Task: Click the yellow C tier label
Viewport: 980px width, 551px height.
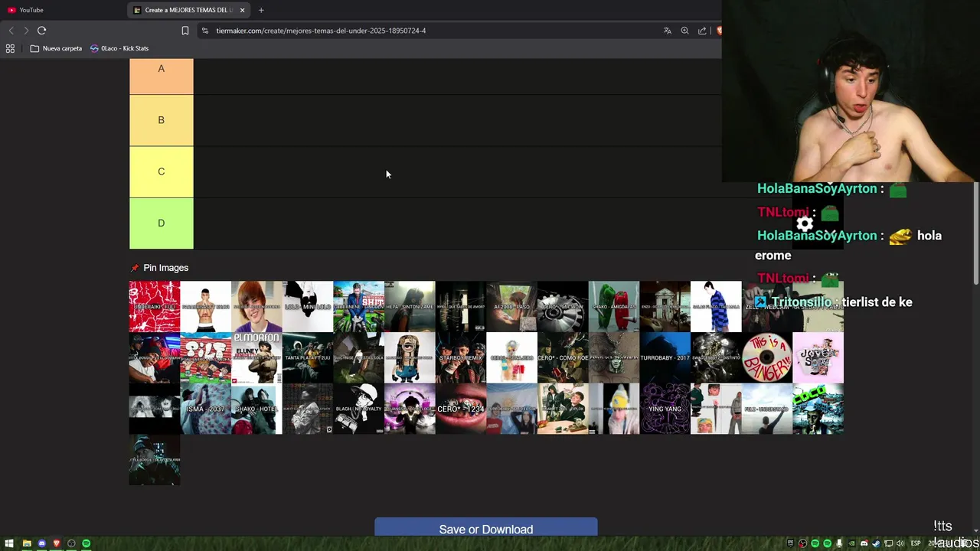Action: [x=161, y=171]
